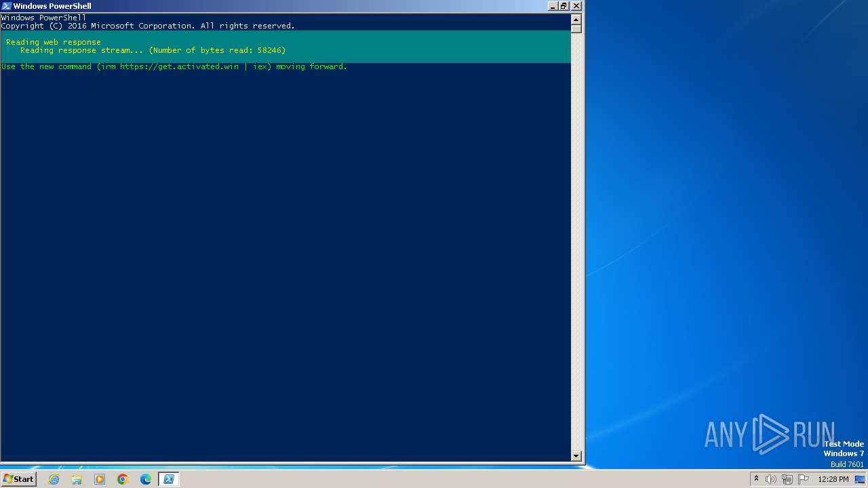Select the PowerShell taskbar button

coord(168,479)
